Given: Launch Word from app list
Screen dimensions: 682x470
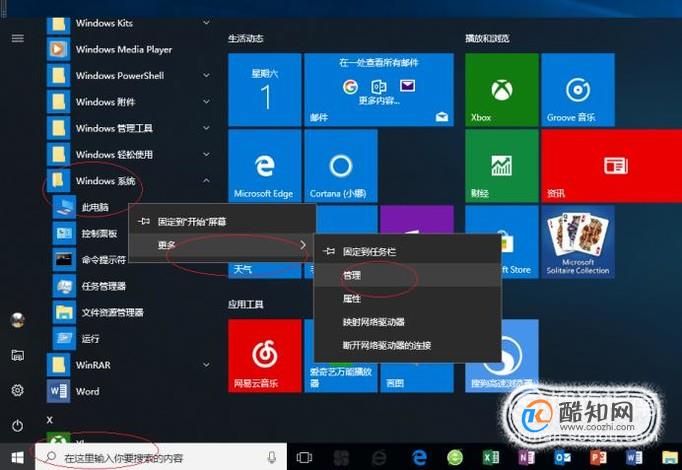Looking at the screenshot, I should click(x=130, y=391).
